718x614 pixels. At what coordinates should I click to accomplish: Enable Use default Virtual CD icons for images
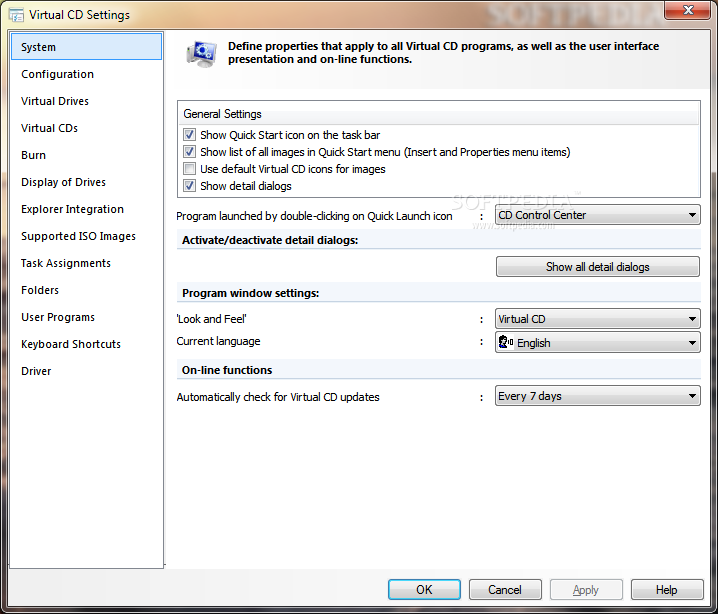click(x=189, y=168)
